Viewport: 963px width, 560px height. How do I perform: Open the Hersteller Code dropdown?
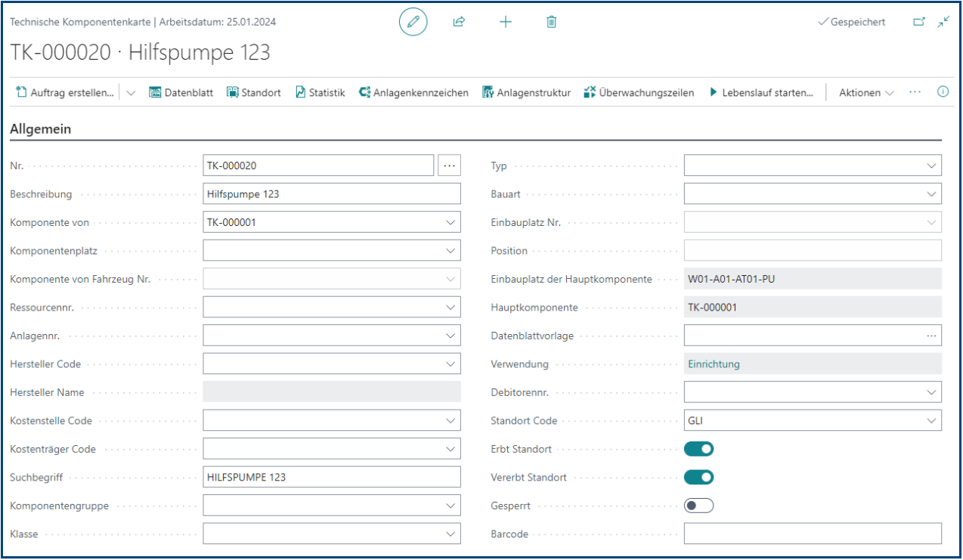point(451,364)
